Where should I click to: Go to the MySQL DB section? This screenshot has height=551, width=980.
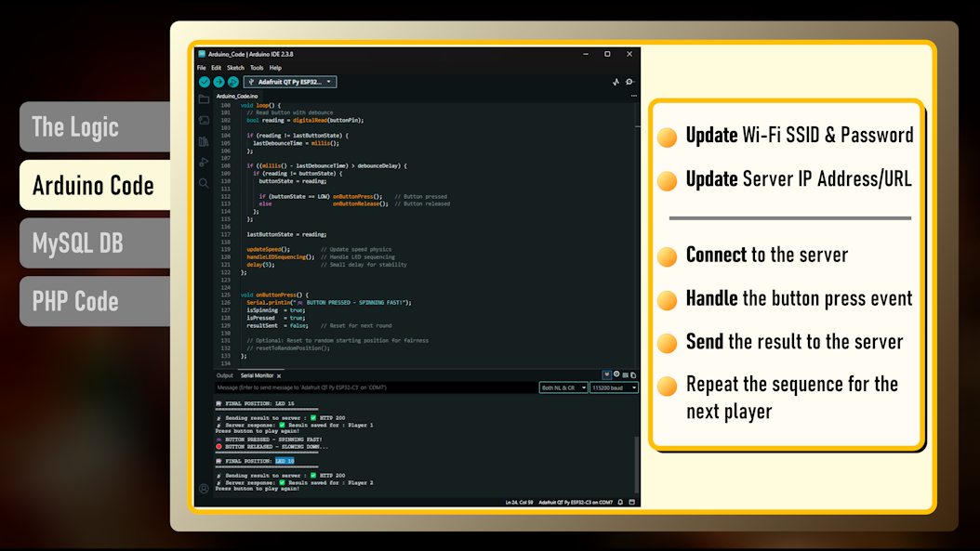click(95, 243)
